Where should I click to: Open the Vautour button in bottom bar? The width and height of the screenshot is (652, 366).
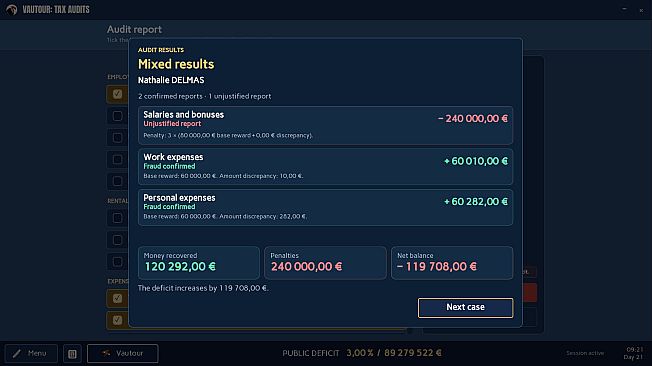[x=123, y=354]
